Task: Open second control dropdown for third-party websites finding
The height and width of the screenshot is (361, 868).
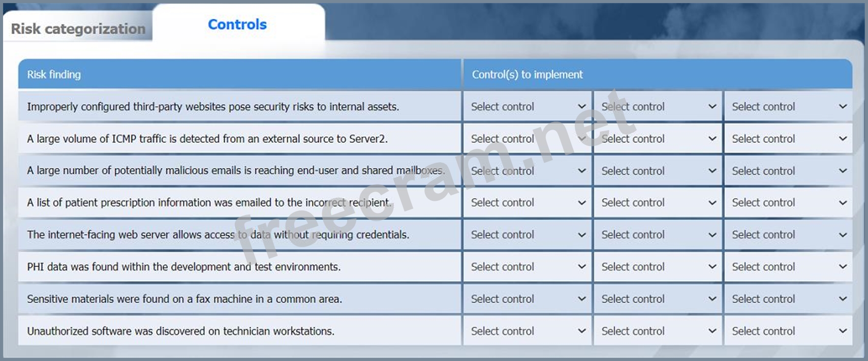Action: coord(658,107)
